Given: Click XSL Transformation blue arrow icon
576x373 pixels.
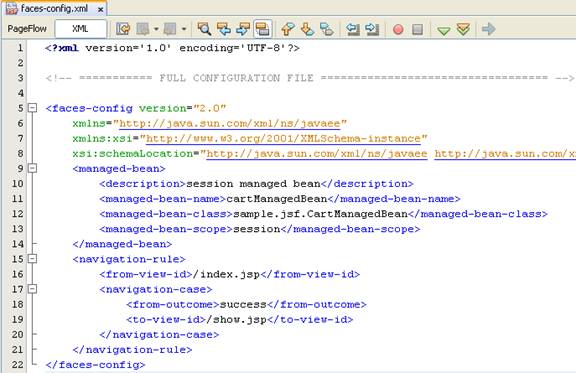Looking at the screenshot, I should click(489, 29).
